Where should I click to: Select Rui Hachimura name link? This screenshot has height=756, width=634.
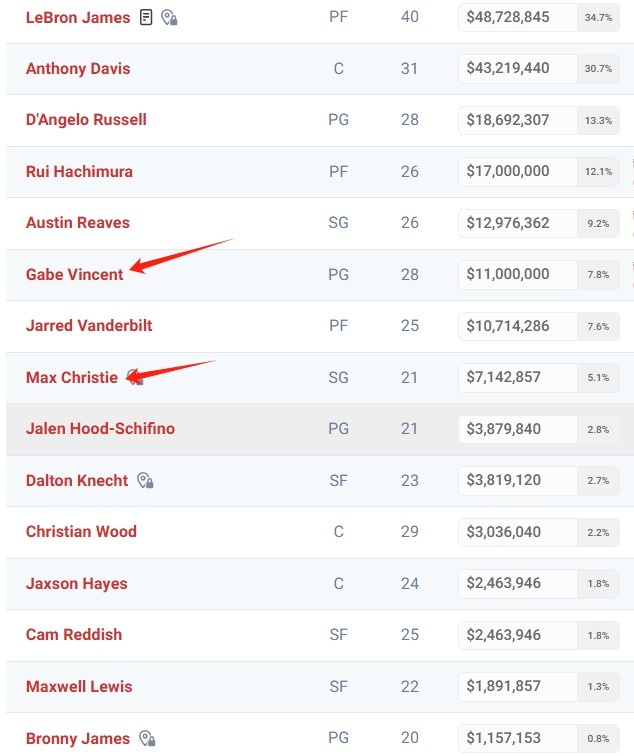pyautogui.click(x=79, y=171)
